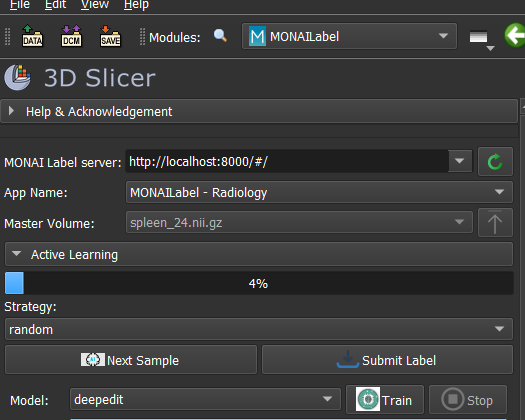Click the Stop training button
This screenshot has width=525, height=420.
click(468, 400)
